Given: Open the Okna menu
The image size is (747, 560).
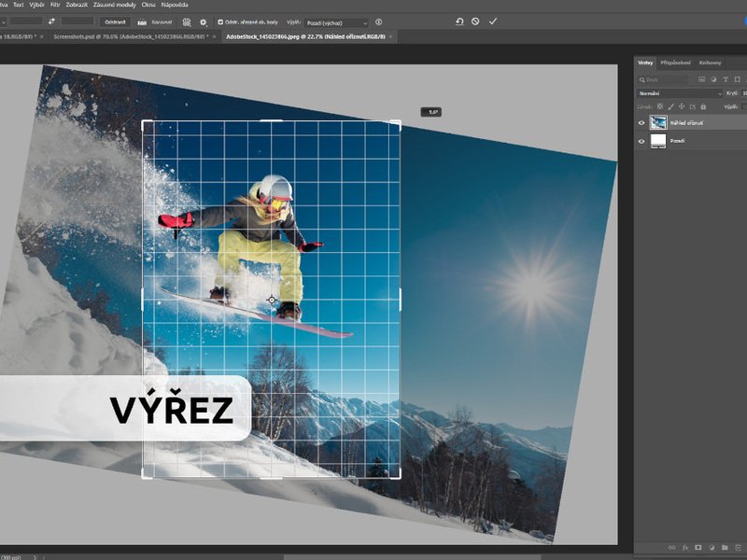Looking at the screenshot, I should 148,5.
